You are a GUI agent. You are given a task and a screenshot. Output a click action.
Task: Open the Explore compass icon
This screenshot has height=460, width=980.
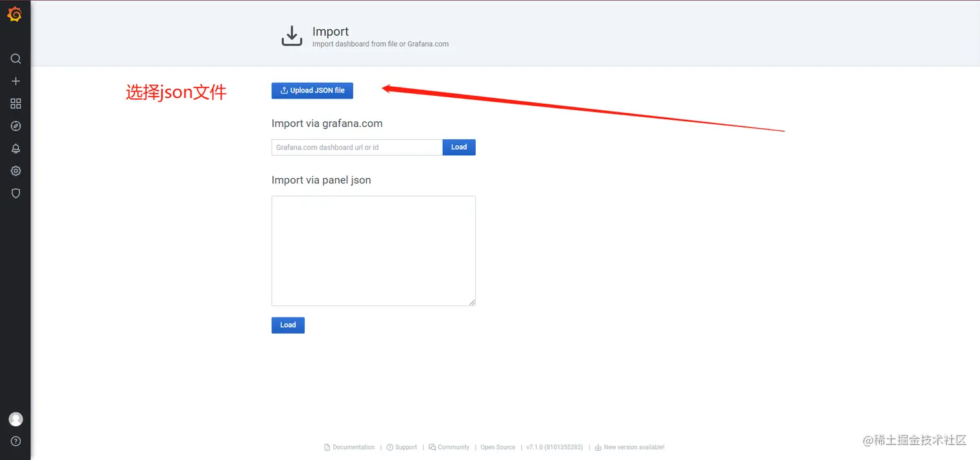[16, 126]
